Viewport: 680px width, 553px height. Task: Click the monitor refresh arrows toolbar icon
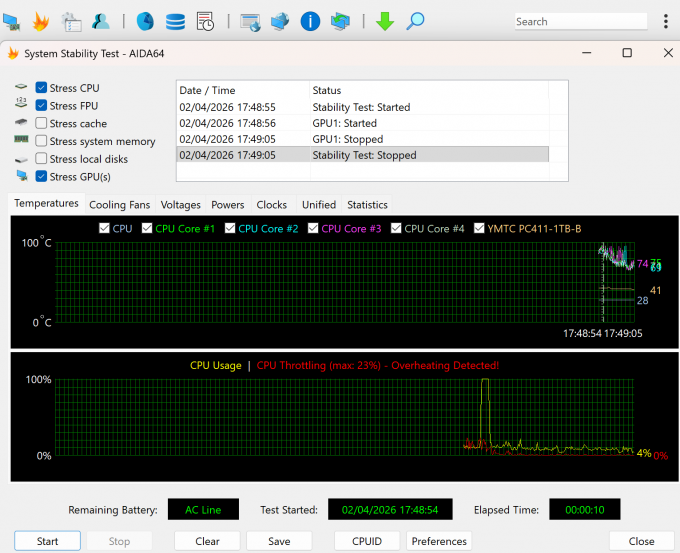pos(340,21)
